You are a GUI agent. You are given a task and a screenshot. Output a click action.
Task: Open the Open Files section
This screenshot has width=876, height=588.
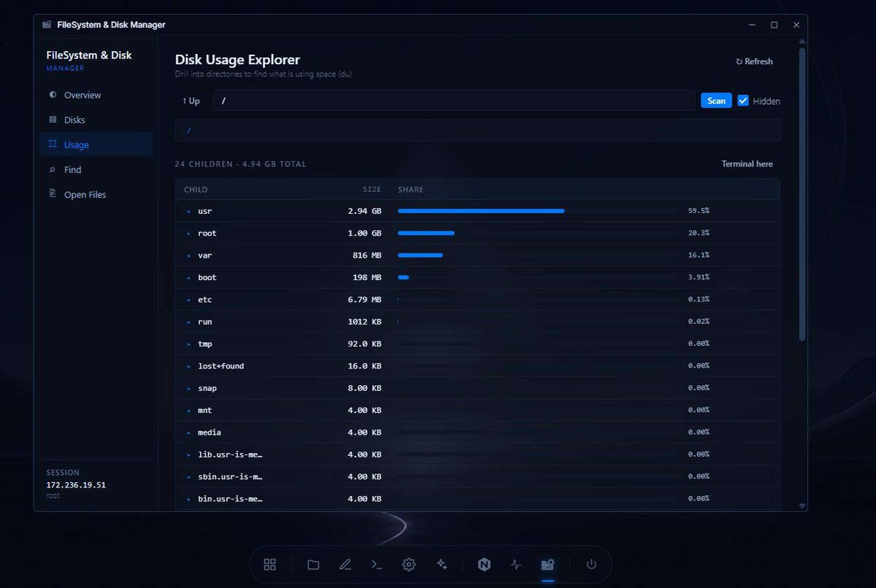coord(96,194)
